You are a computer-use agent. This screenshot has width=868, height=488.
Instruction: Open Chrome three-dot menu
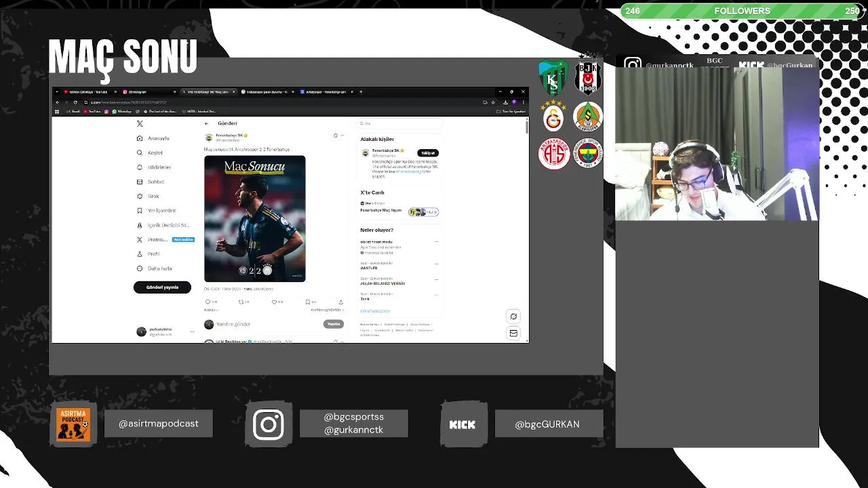(523, 102)
